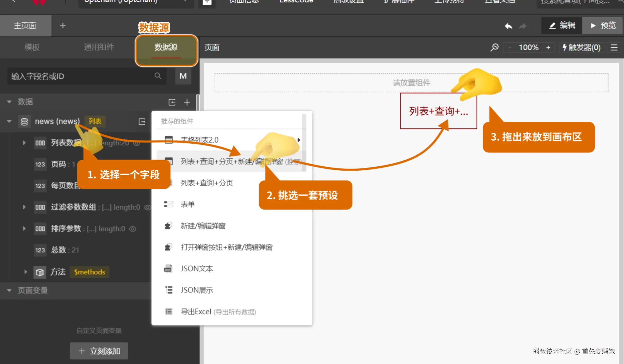The height and width of the screenshot is (364, 624).
Task: Click the export icon beside news datasource
Action: coord(142,122)
